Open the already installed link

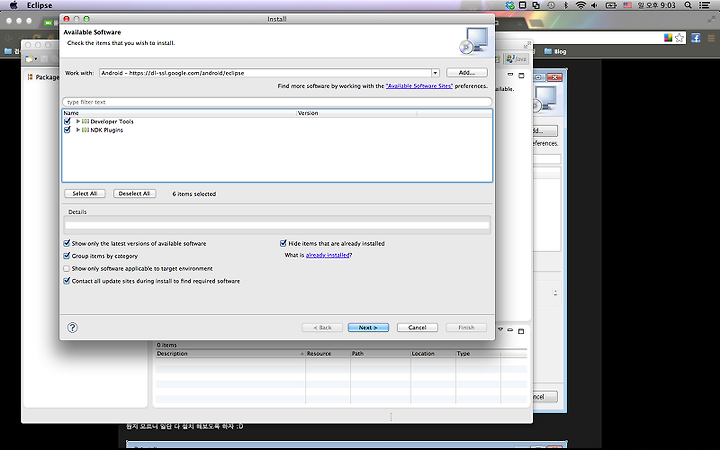[x=327, y=255]
